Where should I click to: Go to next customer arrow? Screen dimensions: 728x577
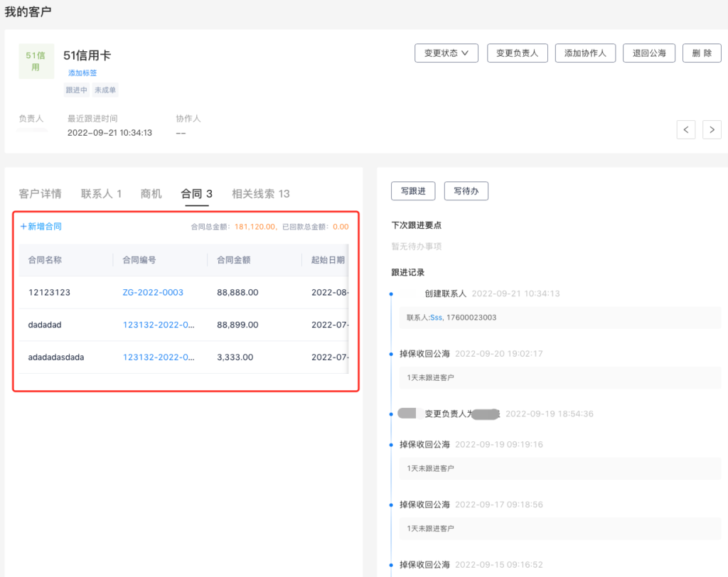coord(712,129)
